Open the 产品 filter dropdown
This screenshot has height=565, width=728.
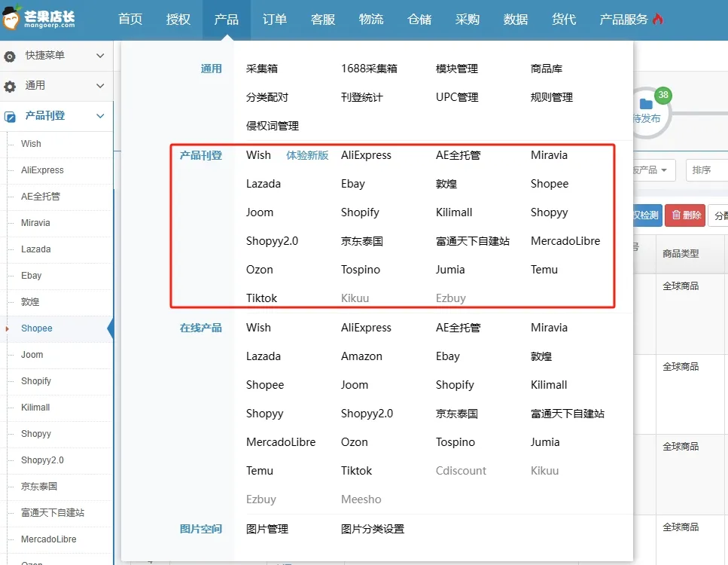(x=654, y=170)
